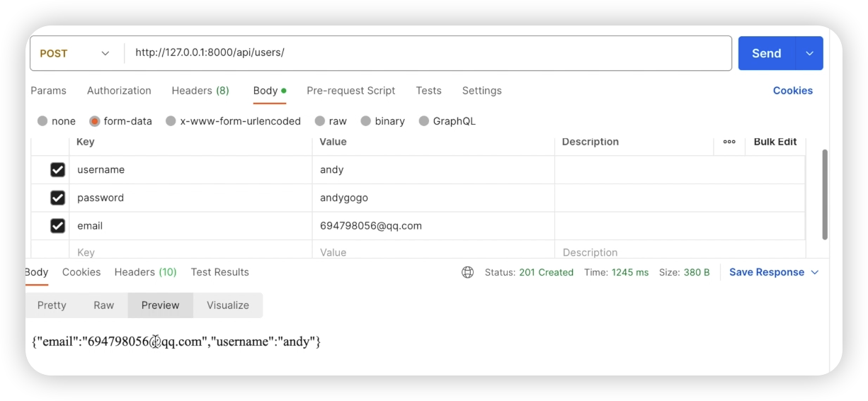This screenshot has width=868, height=401.
Task: Click the request URL input field
Action: pyautogui.click(x=425, y=53)
